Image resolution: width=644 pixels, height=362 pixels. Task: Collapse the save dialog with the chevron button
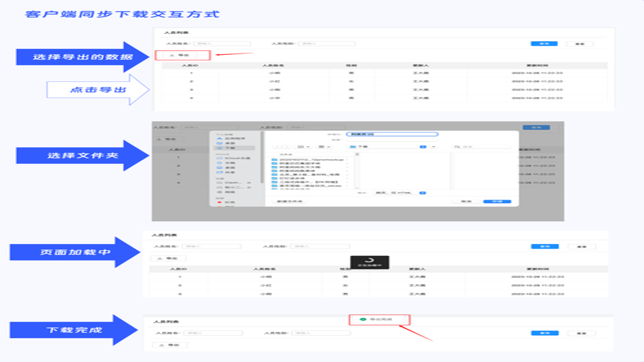(434, 147)
